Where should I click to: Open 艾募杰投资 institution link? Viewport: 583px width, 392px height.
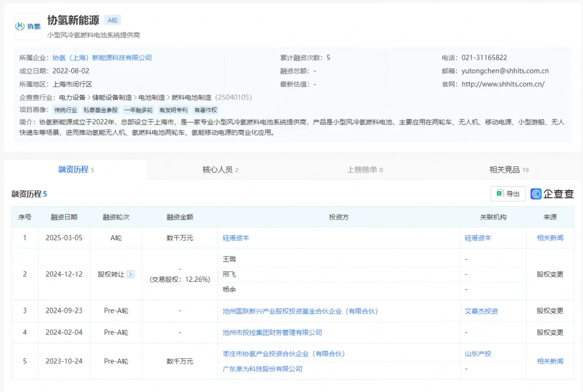pyautogui.click(x=481, y=311)
